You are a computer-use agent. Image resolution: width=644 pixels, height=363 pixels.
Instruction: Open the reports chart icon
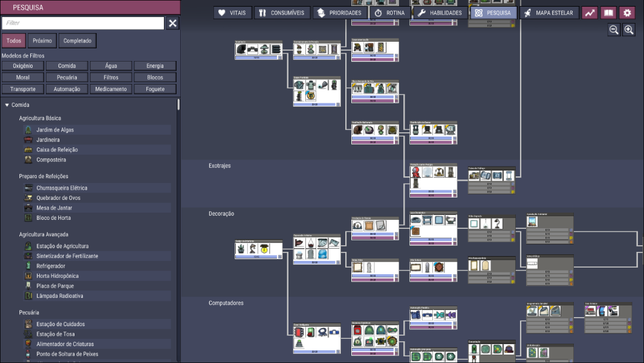590,13
